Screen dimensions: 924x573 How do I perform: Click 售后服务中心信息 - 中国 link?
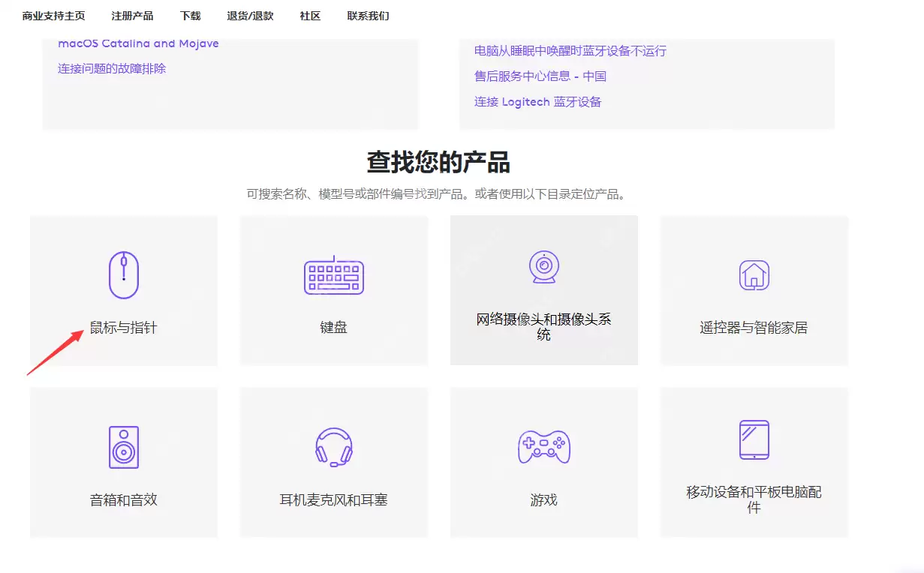pyautogui.click(x=540, y=76)
